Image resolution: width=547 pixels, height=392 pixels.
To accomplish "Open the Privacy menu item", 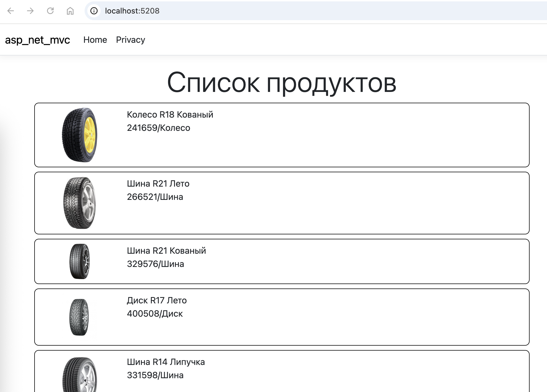I will [x=130, y=40].
